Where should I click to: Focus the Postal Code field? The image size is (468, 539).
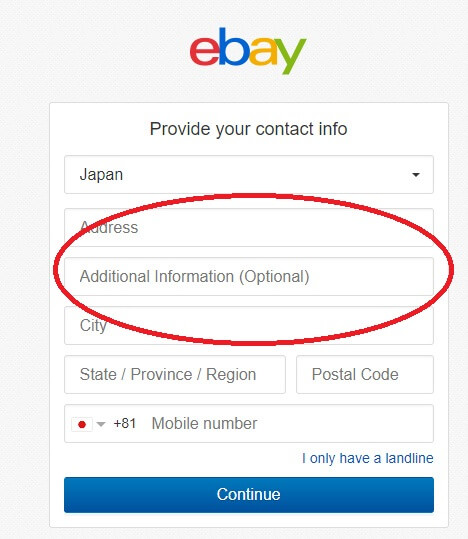pyautogui.click(x=365, y=374)
